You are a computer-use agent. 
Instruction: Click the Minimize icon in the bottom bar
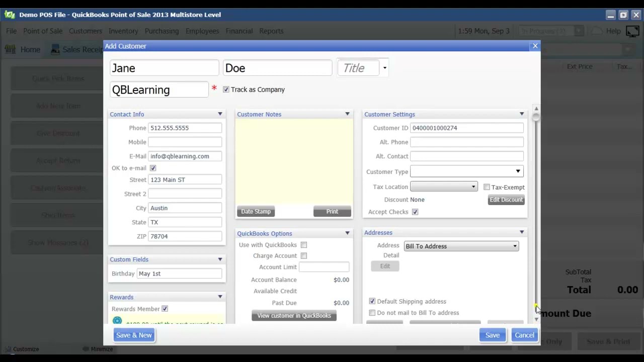86,349
